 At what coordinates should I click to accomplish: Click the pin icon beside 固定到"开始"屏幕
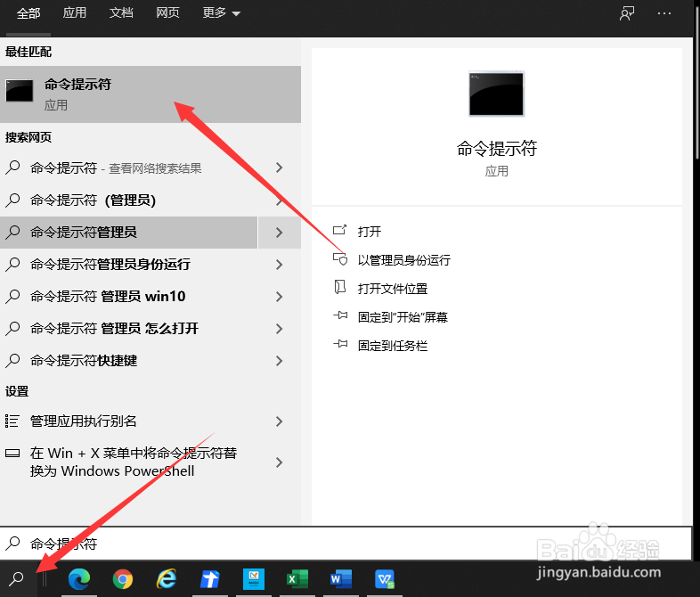point(340,315)
